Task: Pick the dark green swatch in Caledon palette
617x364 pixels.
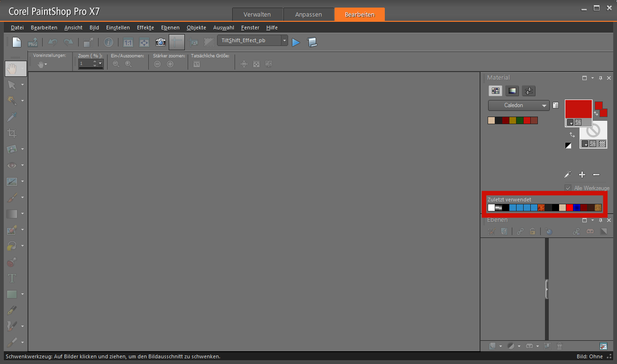Action: click(520, 120)
